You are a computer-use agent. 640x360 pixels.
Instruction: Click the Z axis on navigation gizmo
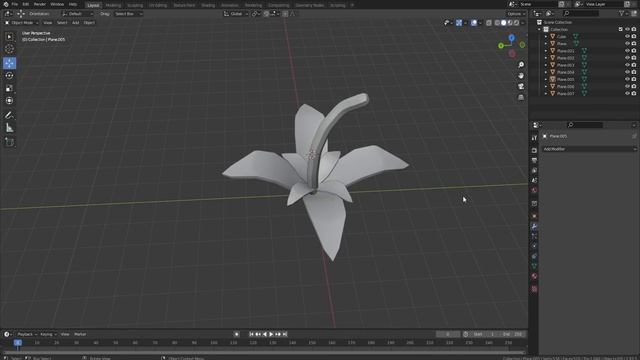pos(511,38)
